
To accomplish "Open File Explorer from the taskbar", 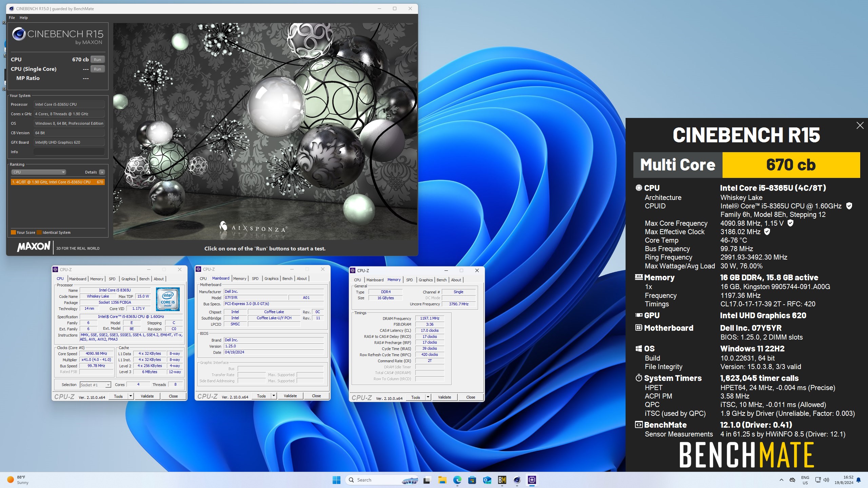I will pos(442,480).
